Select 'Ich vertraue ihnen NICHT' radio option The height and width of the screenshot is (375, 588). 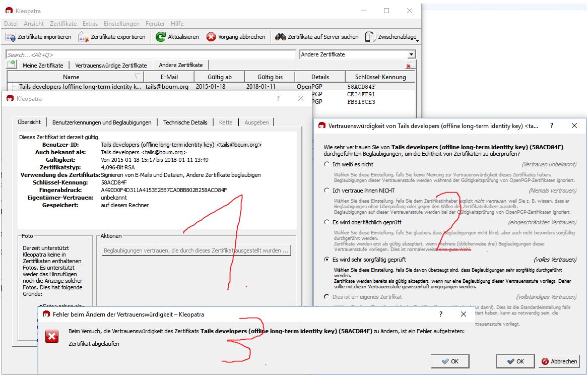(326, 191)
